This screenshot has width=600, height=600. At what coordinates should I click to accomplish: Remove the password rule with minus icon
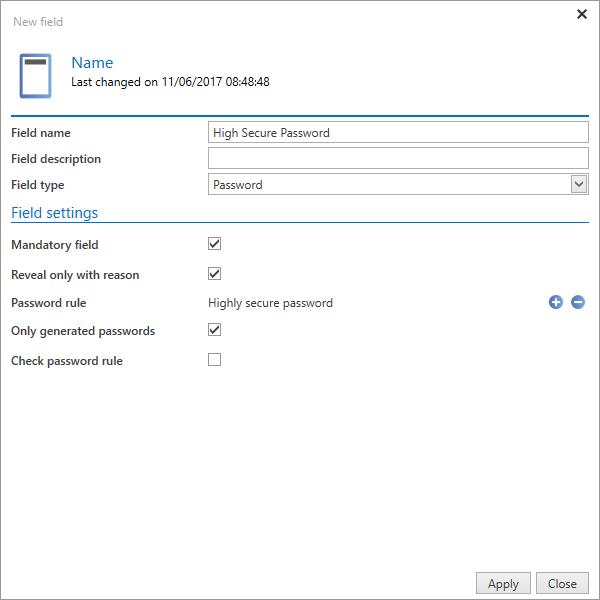(578, 302)
